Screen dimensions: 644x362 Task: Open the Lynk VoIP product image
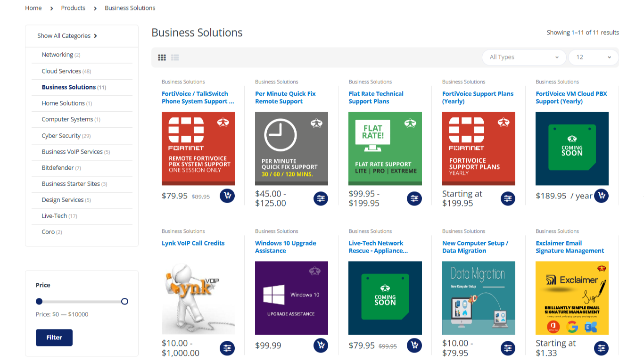198,298
